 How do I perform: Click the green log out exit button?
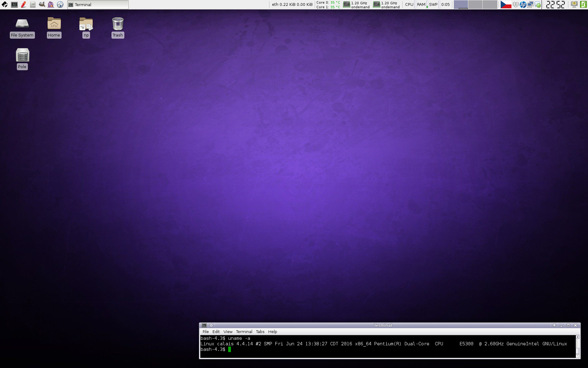coord(583,5)
